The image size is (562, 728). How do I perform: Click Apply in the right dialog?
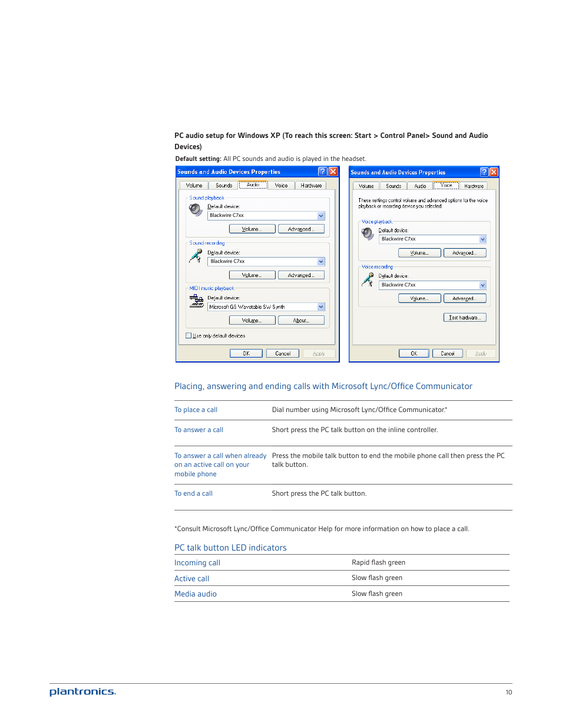[481, 354]
